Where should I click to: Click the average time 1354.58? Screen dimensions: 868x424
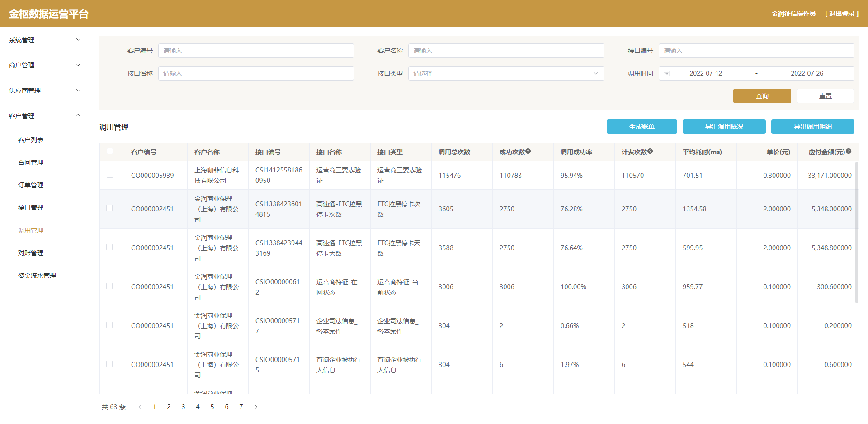click(x=694, y=209)
